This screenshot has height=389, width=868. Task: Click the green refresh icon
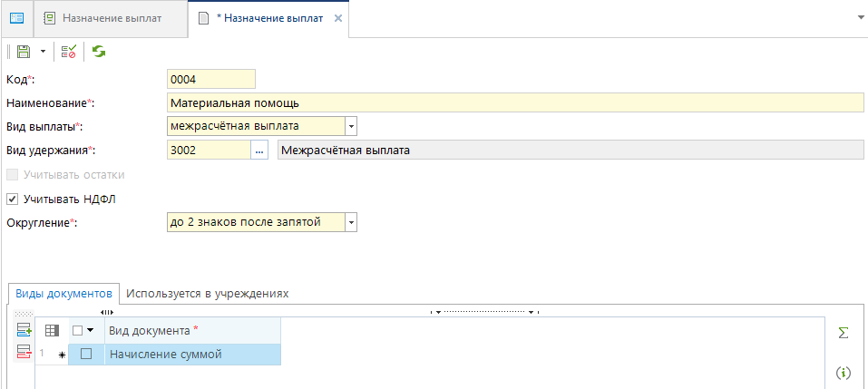pos(98,53)
